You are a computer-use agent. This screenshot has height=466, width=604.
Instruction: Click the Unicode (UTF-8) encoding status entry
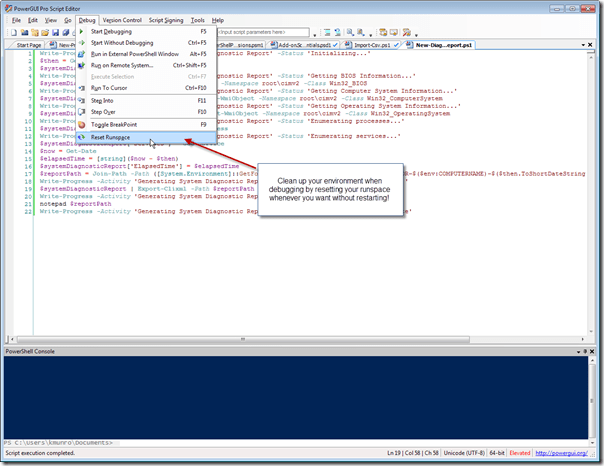(464, 453)
